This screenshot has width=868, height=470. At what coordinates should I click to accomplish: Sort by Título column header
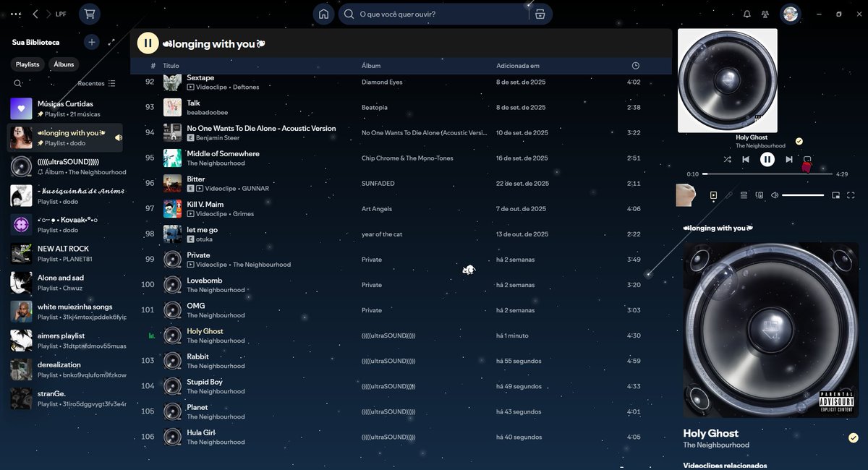point(171,66)
